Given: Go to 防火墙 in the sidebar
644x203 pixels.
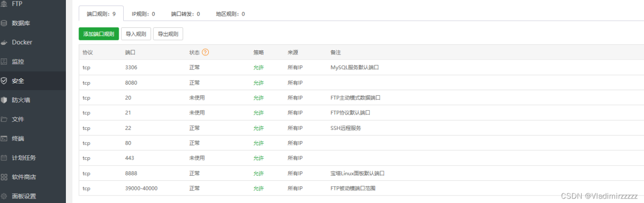Looking at the screenshot, I should [21, 100].
